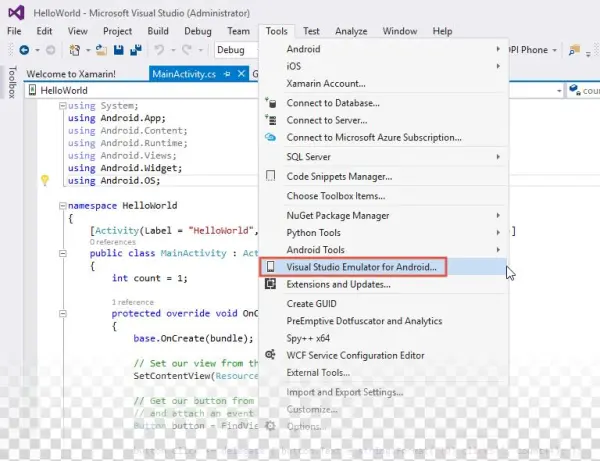The image size is (600, 461).
Task: Open Import and Export Settings...
Action: point(384,392)
